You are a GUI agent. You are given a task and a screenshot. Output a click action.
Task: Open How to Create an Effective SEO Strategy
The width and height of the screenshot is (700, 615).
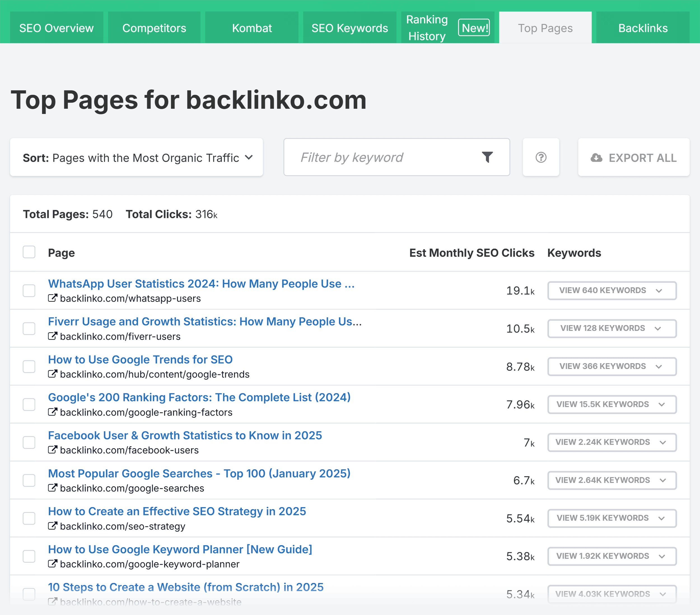pos(177,511)
